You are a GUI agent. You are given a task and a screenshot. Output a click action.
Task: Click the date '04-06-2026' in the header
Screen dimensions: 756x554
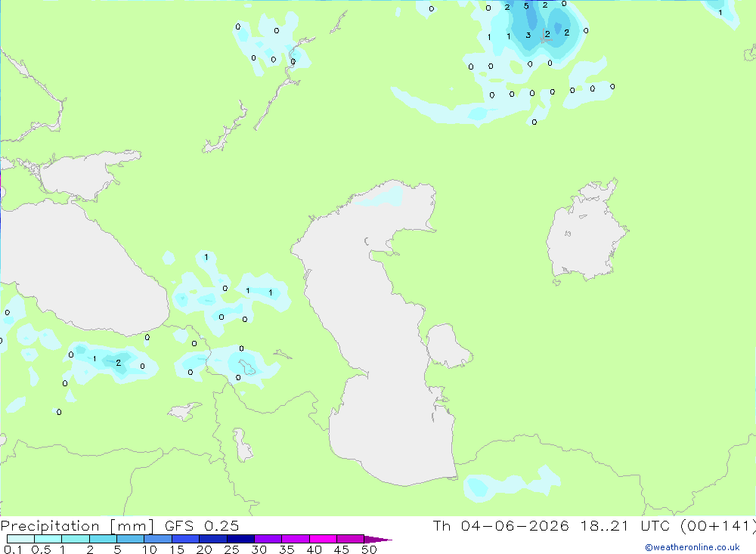click(515, 525)
